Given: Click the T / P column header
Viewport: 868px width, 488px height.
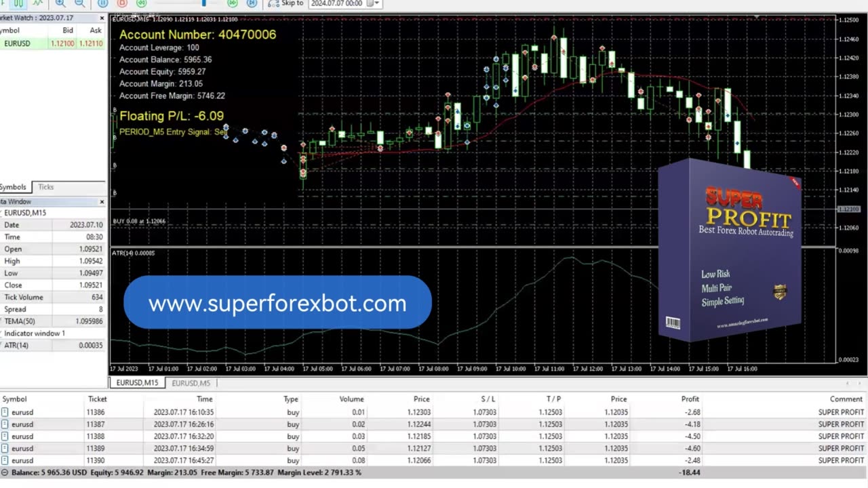Looking at the screenshot, I should tap(553, 399).
